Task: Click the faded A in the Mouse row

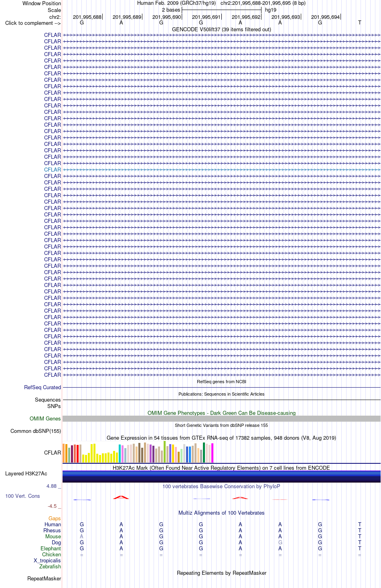Action: click(x=82, y=536)
